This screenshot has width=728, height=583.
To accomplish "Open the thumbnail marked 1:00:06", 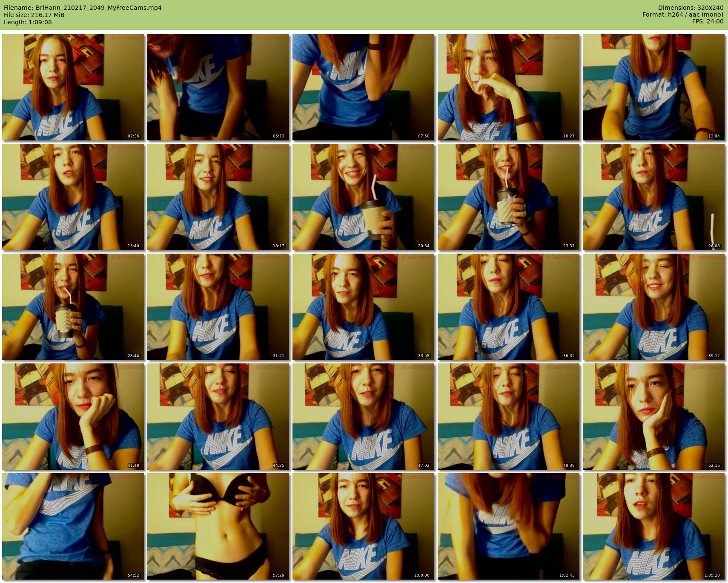I will click(363, 526).
